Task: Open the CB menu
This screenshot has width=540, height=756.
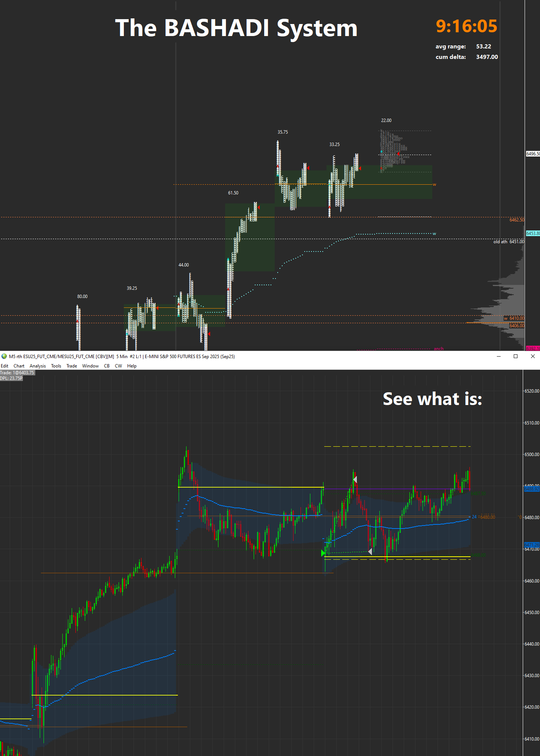Action: coord(107,366)
